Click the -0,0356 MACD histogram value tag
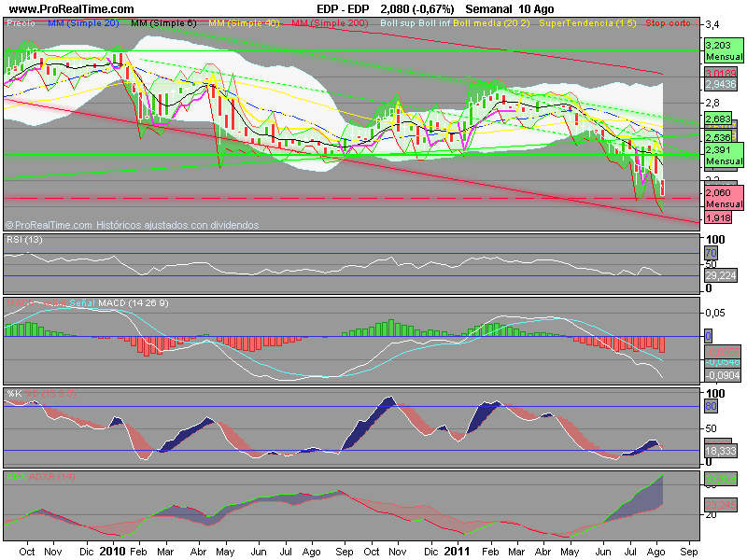747x560 pixels. 723,352
